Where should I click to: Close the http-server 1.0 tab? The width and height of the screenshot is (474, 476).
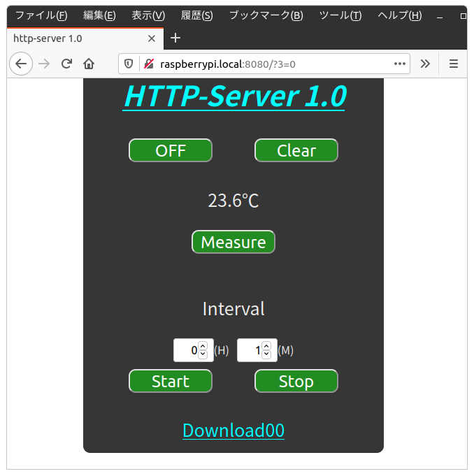coord(152,38)
